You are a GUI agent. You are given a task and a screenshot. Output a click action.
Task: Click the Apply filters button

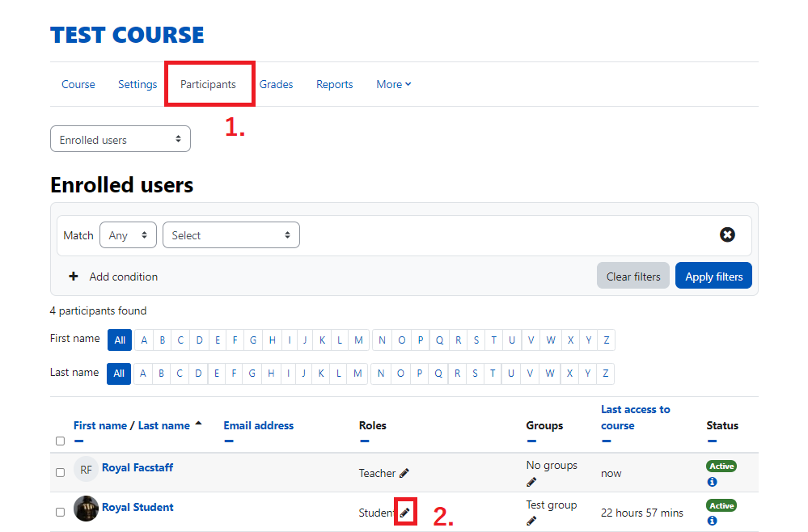click(x=713, y=276)
